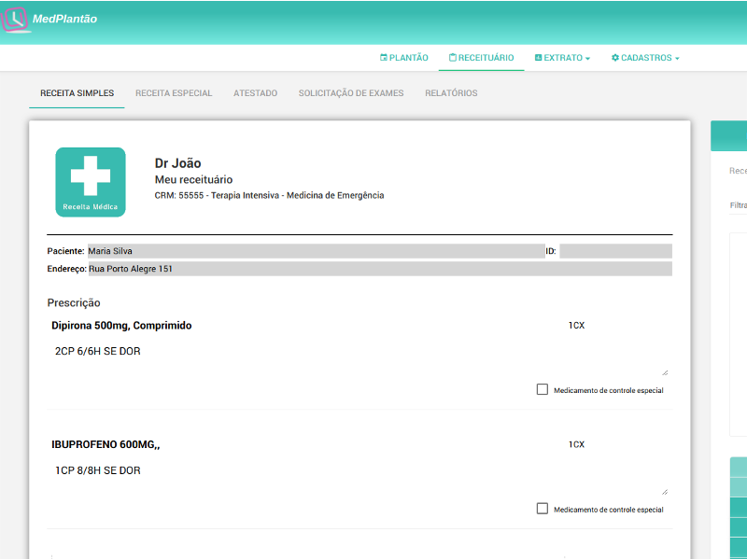Click the Dr João doctor name
Viewport: 747px width, 560px height.
[x=177, y=163]
